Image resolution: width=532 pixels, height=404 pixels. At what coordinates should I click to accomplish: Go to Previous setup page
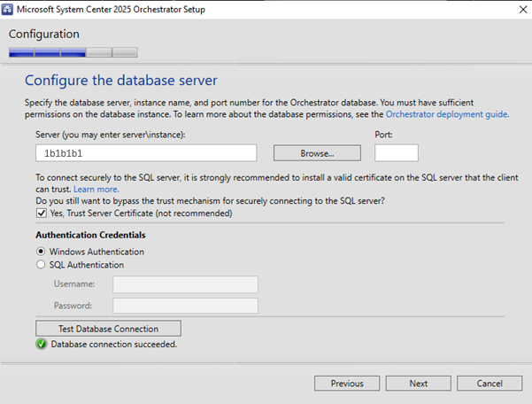click(x=347, y=384)
